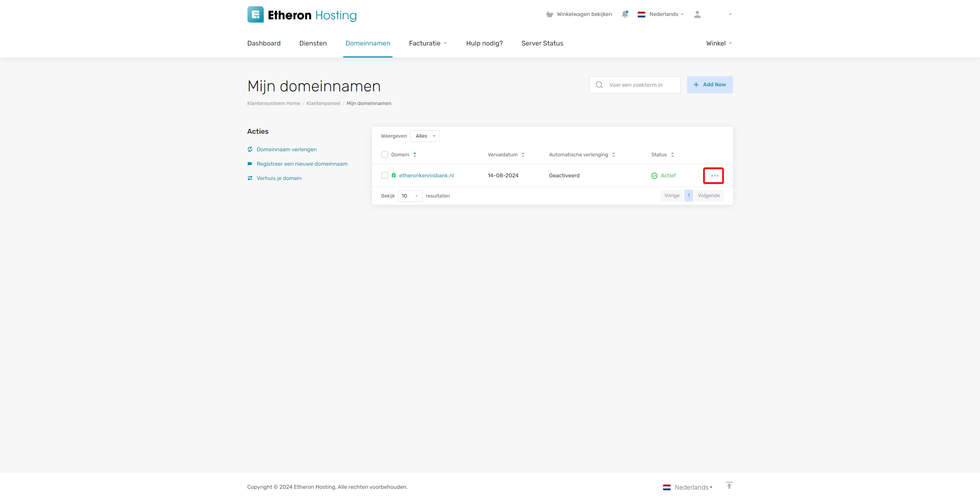Open the Weergeven Alles filter dropdown
980x502 pixels.
425,136
